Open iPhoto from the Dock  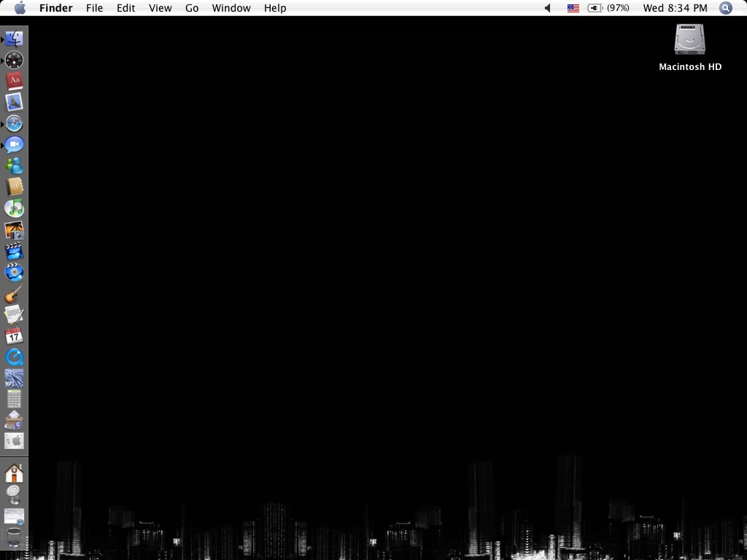click(x=15, y=230)
